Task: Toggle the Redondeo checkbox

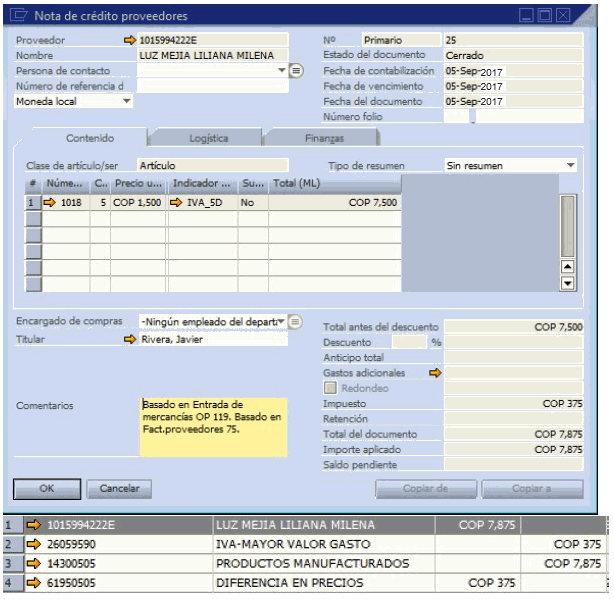Action: 330,388
